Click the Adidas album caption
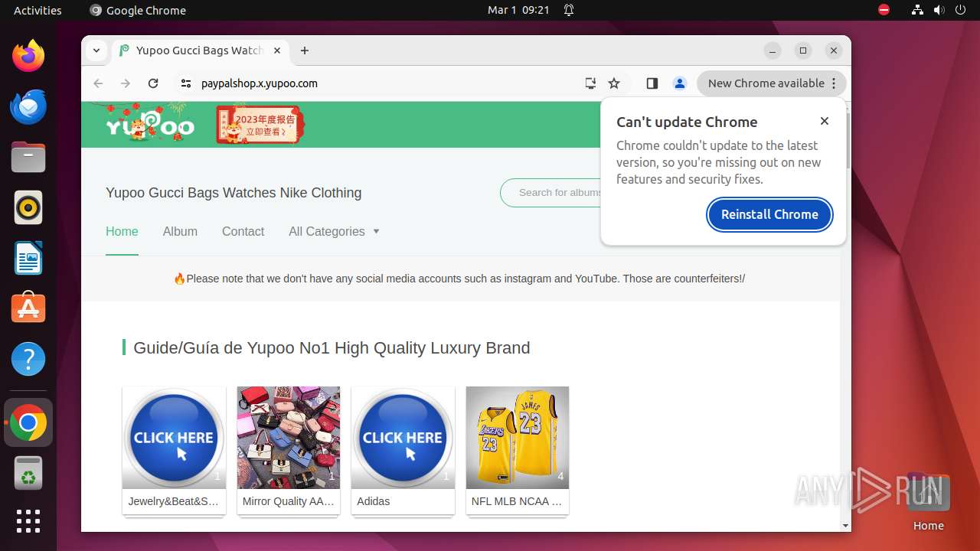Screen dimensions: 980x551 373,501
